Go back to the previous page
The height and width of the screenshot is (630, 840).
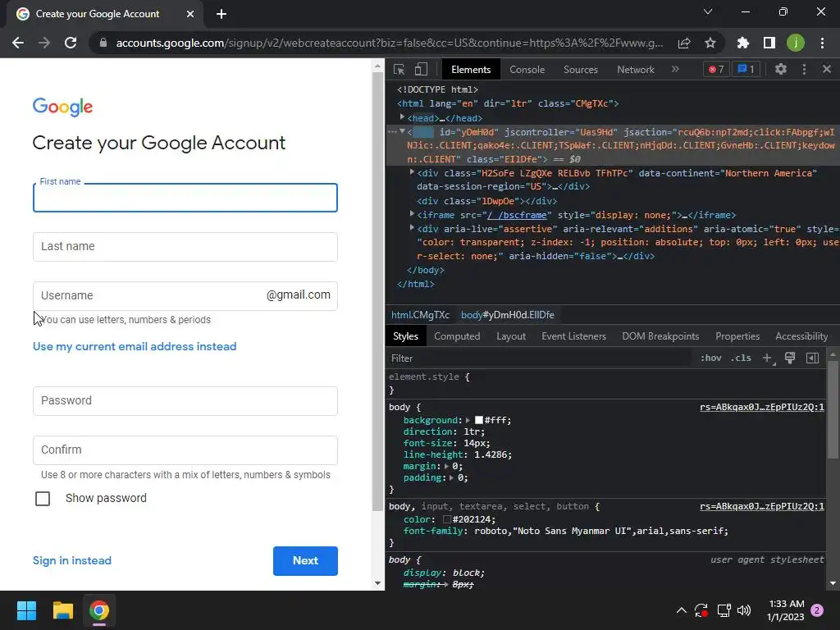[18, 43]
